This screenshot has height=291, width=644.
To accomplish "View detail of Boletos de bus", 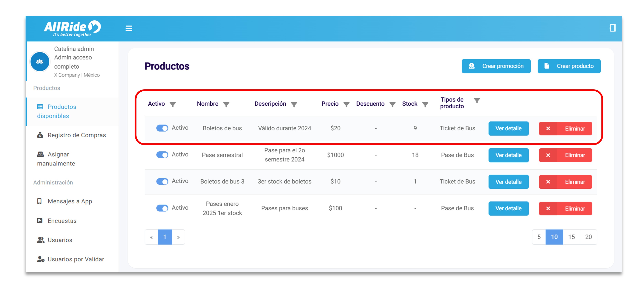I will [x=509, y=128].
